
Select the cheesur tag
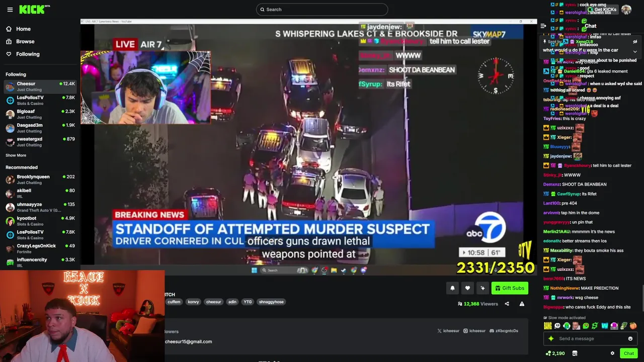tap(213, 302)
